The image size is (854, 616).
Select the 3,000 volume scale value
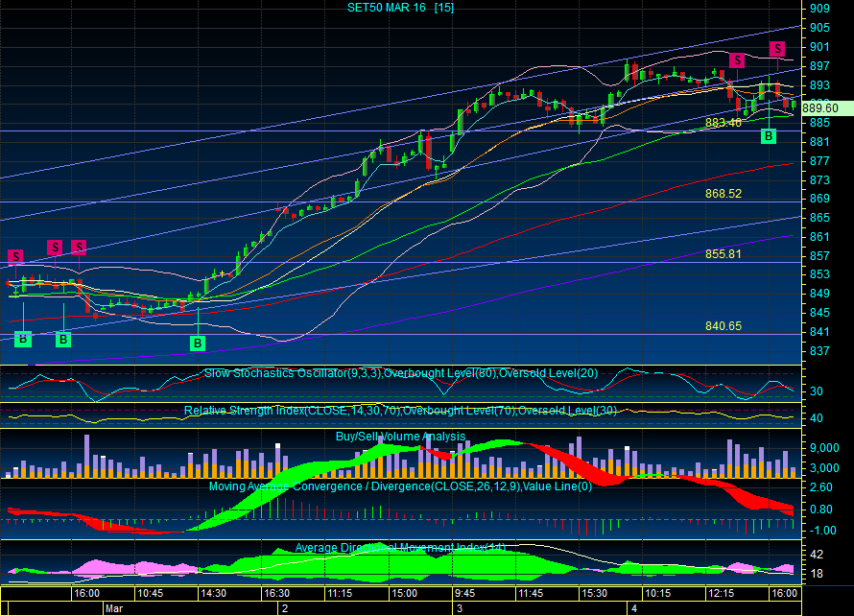[824, 468]
